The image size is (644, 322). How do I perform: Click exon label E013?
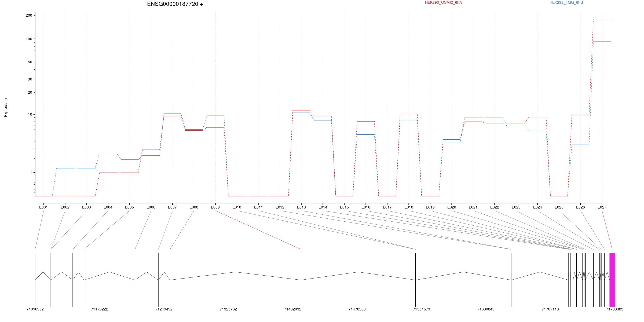[x=301, y=207]
